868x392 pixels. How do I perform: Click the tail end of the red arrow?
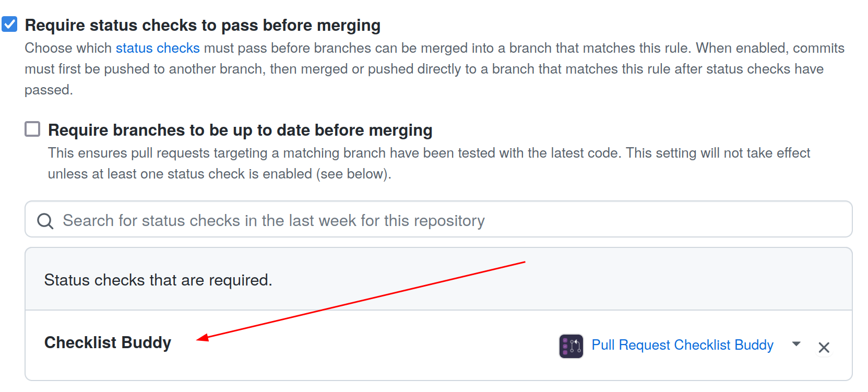523,262
